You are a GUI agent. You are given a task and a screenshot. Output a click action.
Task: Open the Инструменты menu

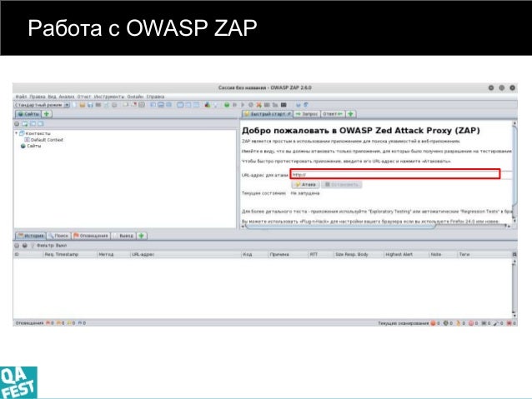tap(109, 97)
